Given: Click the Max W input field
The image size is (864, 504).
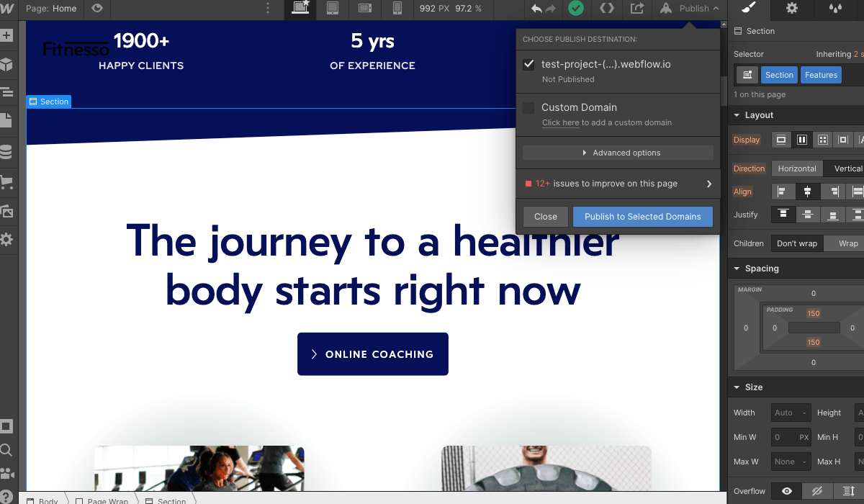Looking at the screenshot, I should [x=791, y=462].
